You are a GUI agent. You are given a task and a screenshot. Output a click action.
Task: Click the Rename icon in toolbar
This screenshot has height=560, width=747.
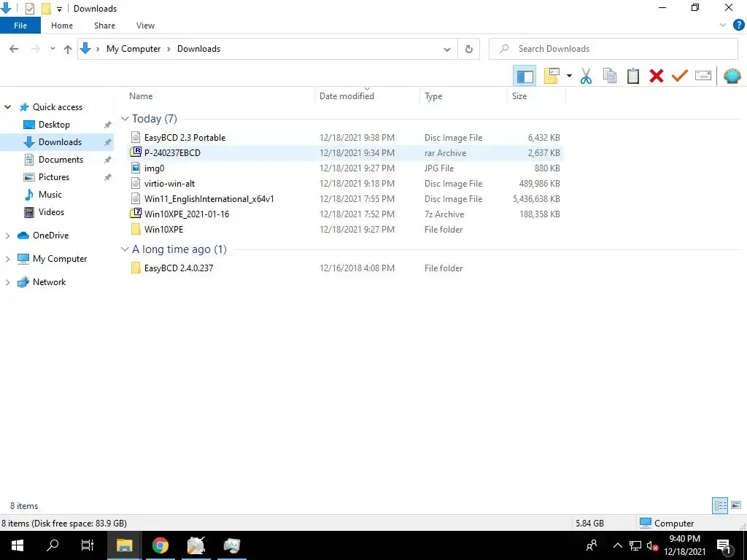tap(703, 76)
